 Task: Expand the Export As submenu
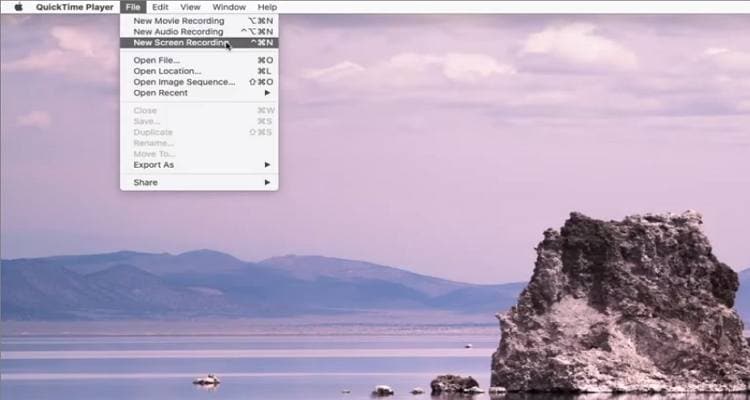pos(199,165)
